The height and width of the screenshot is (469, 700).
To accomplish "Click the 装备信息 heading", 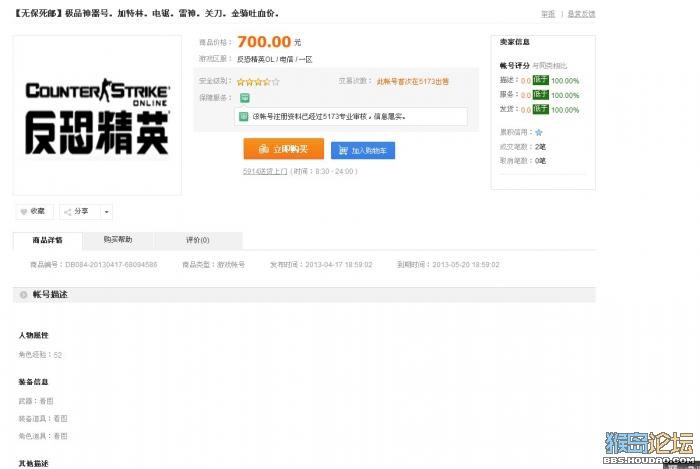I will pyautogui.click(x=33, y=382).
